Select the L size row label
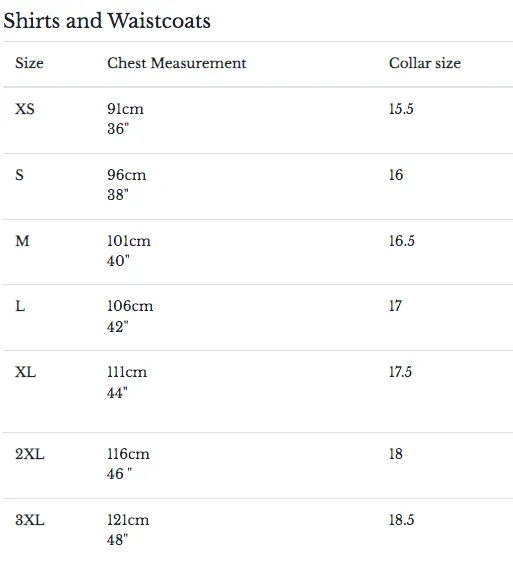The height and width of the screenshot is (570, 513). tap(20, 306)
